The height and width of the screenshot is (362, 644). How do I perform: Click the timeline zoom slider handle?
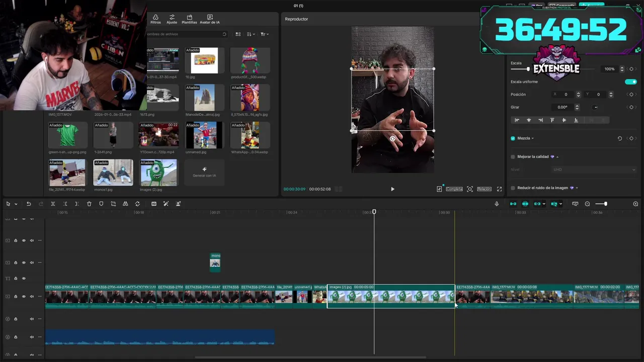(605, 204)
